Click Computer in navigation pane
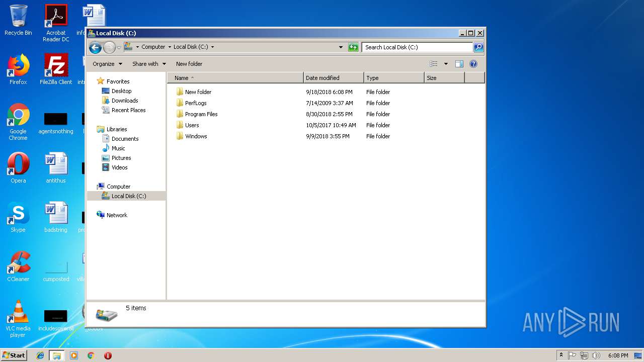 click(x=118, y=187)
